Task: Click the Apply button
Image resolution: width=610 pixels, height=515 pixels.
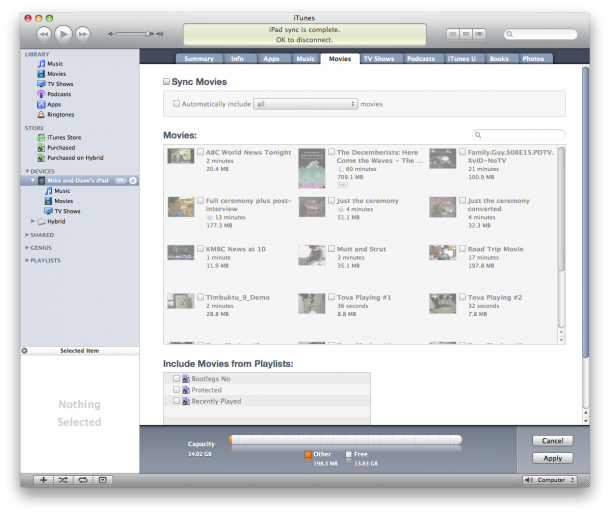Action: pos(552,458)
